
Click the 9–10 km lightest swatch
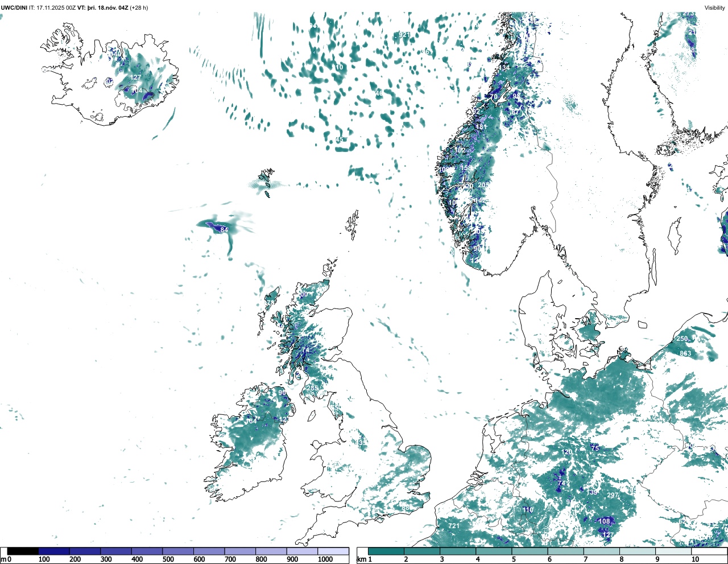click(x=674, y=551)
